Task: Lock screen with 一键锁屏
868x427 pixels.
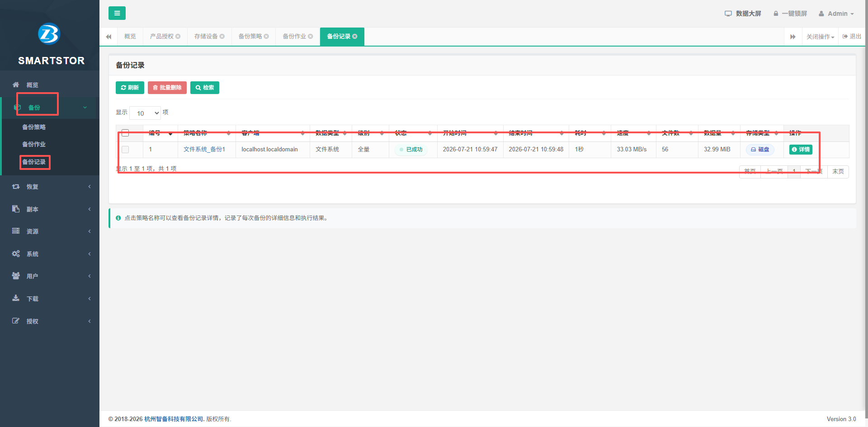Action: 790,14
